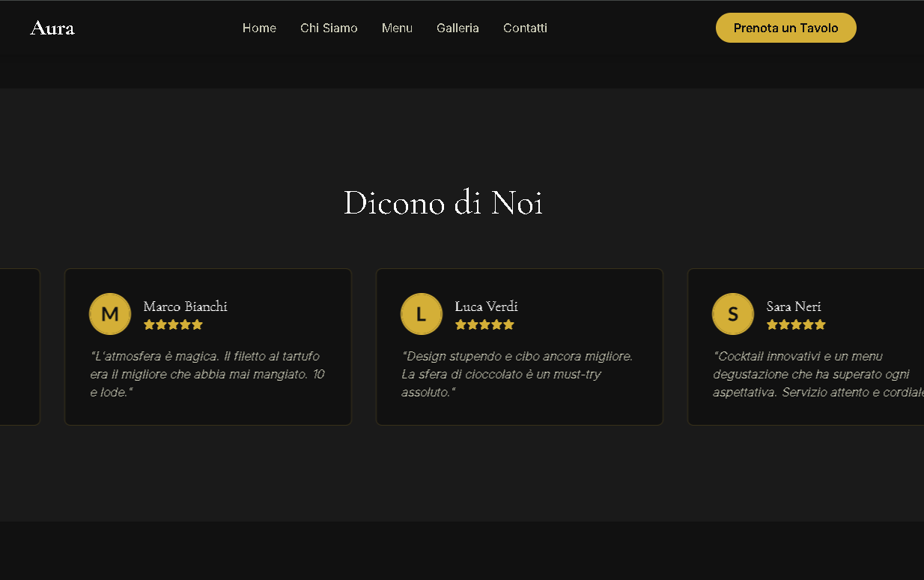Click Marco Bianchi's M avatar
Image resolution: width=924 pixels, height=580 pixels.
(x=110, y=314)
